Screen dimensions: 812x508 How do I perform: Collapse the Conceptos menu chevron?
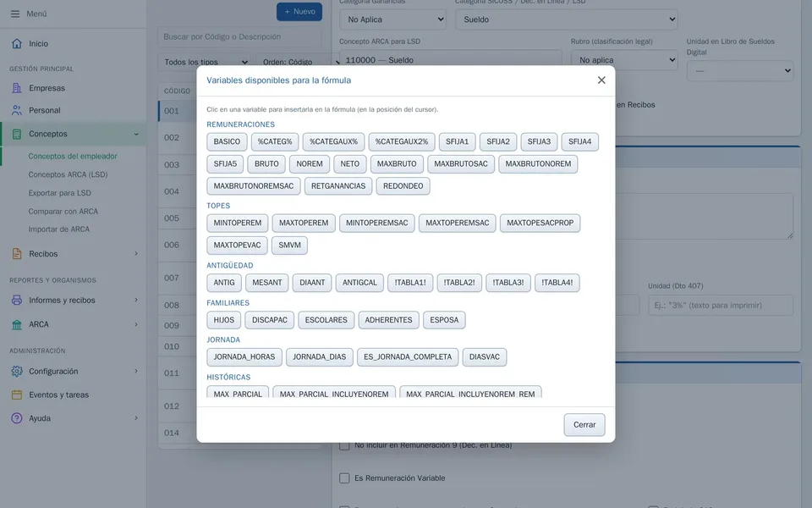136,134
